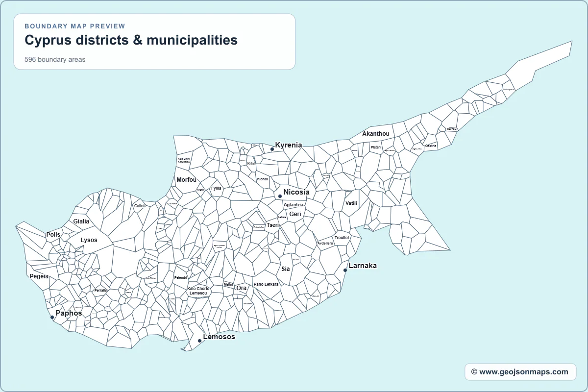Viewport: 588px width, 392px height.
Task: Click the Kyrenia city name label
Action: click(x=289, y=145)
